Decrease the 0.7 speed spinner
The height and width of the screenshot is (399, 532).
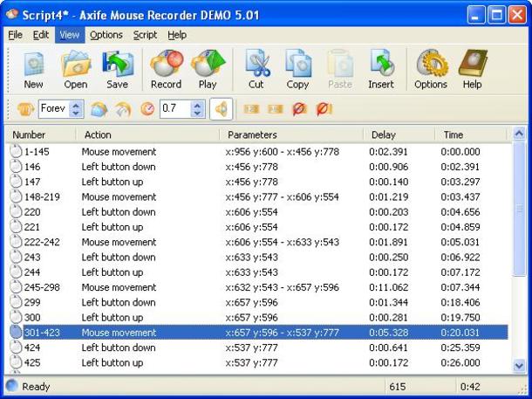coord(197,114)
